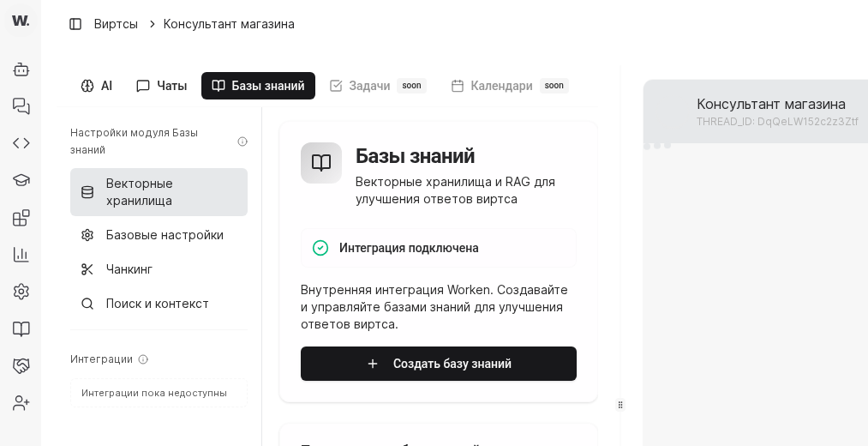Viewport: 868px width, 446px height.
Task: Click the add user icon in sidebar
Action: coord(21,403)
